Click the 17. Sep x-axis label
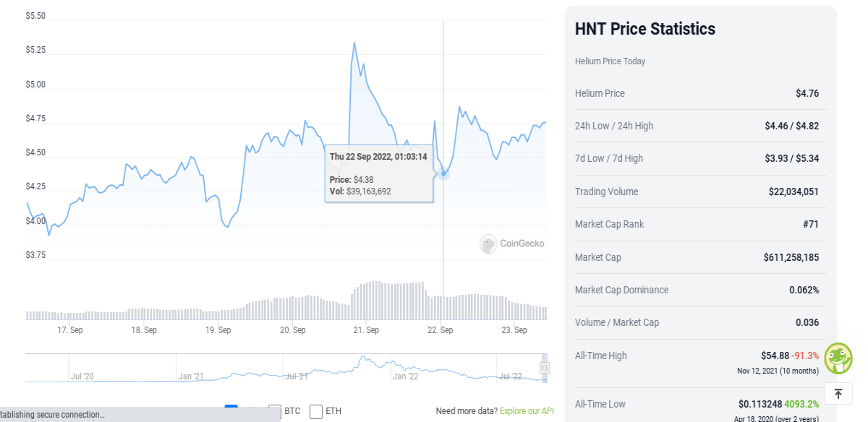The image size is (868, 422). (70, 330)
